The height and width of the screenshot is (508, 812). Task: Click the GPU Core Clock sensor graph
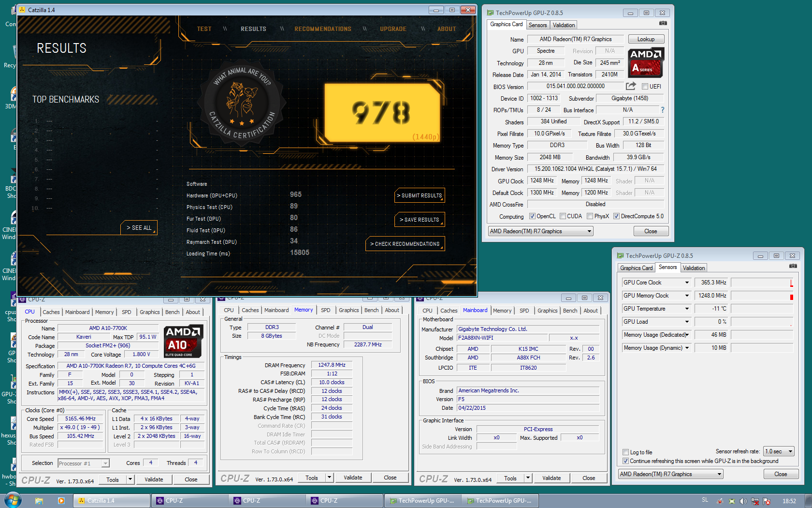(x=762, y=283)
